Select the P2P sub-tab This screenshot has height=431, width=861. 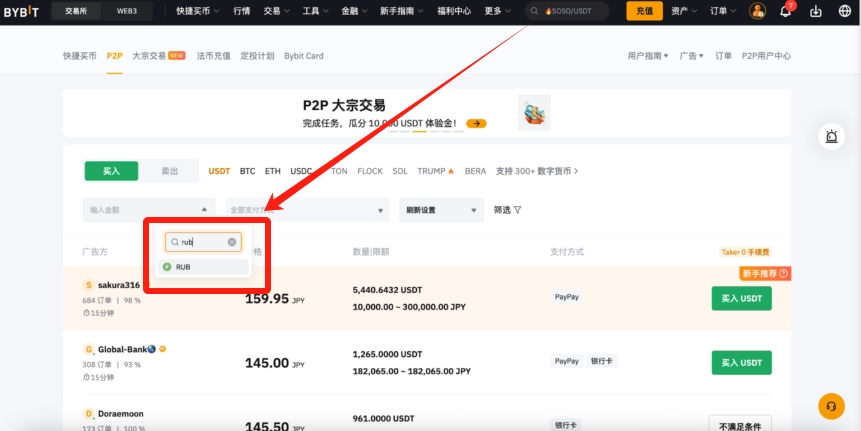(114, 56)
